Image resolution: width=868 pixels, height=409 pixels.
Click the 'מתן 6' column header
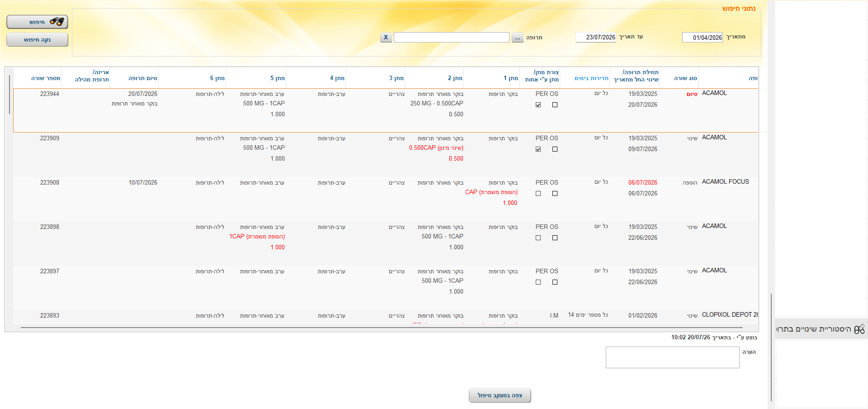(x=217, y=78)
